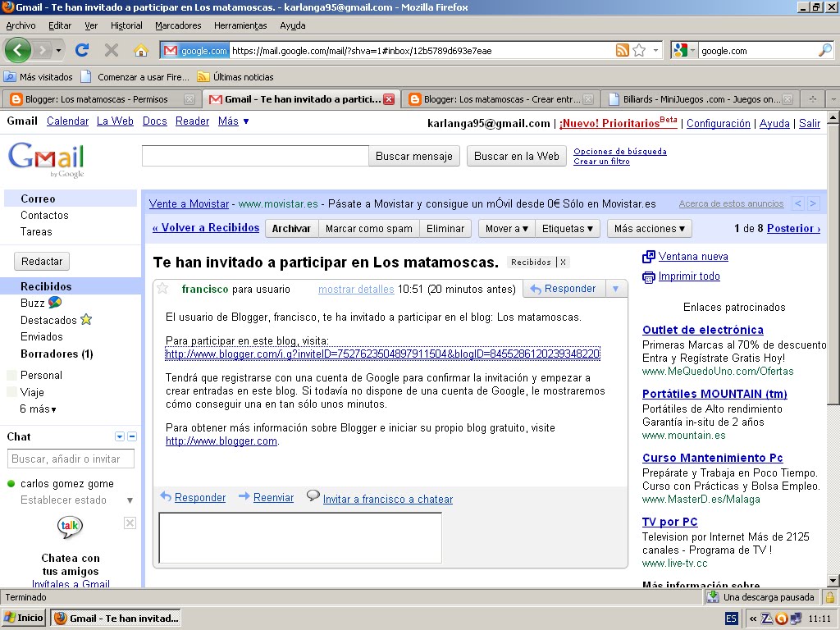
Task: Open the Establecer estado dropdown arrow
Action: 130,500
